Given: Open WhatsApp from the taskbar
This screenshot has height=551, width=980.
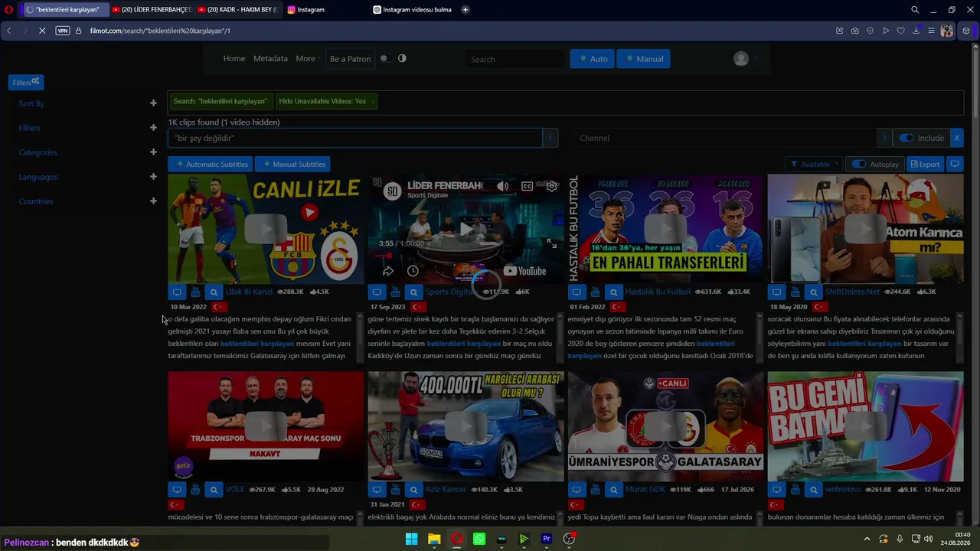Looking at the screenshot, I should (x=479, y=539).
